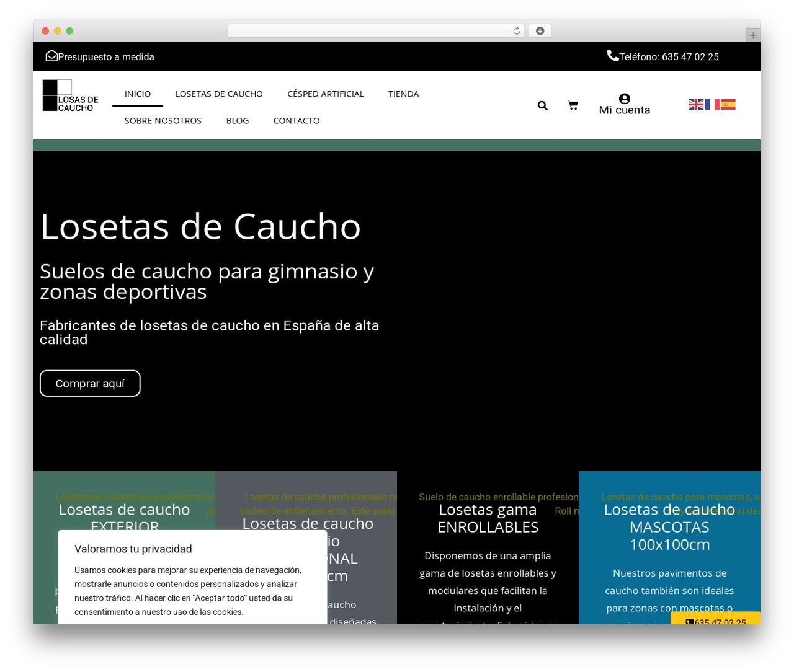Click the Comprar aquí button
Image resolution: width=794 pixels, height=672 pixels.
[90, 383]
